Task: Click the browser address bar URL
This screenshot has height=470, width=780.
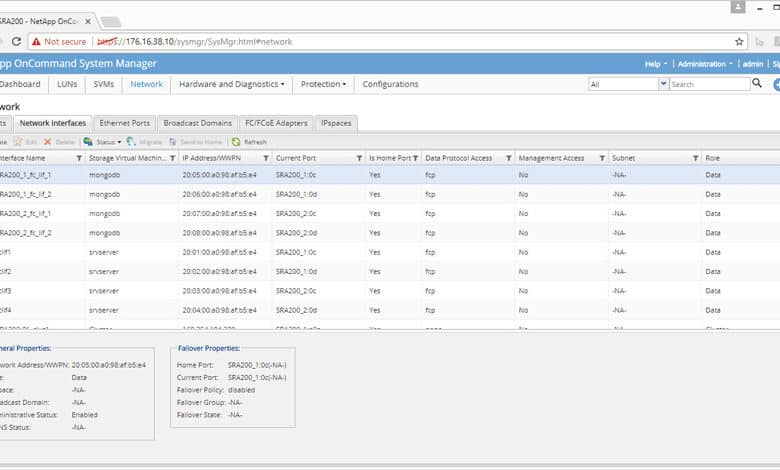Action: click(195, 42)
